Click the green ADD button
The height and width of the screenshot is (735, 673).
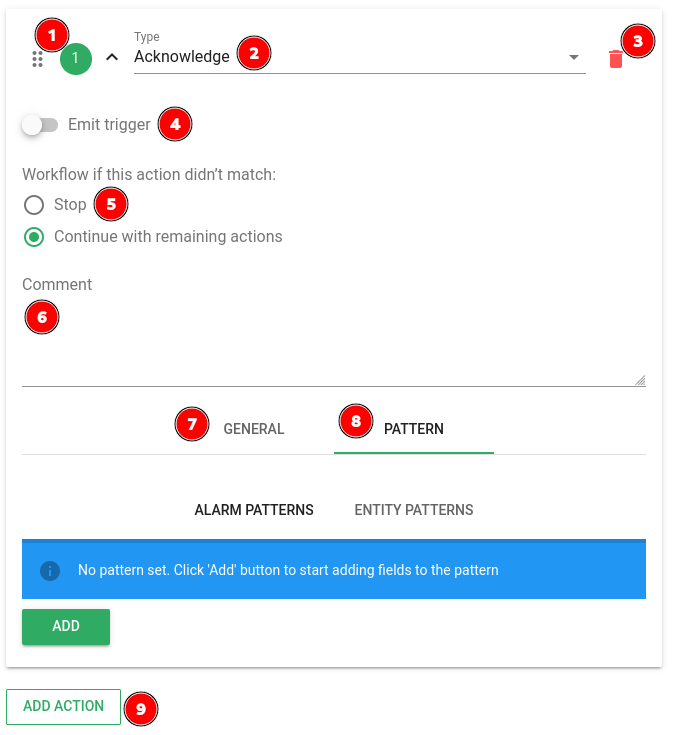(66, 626)
